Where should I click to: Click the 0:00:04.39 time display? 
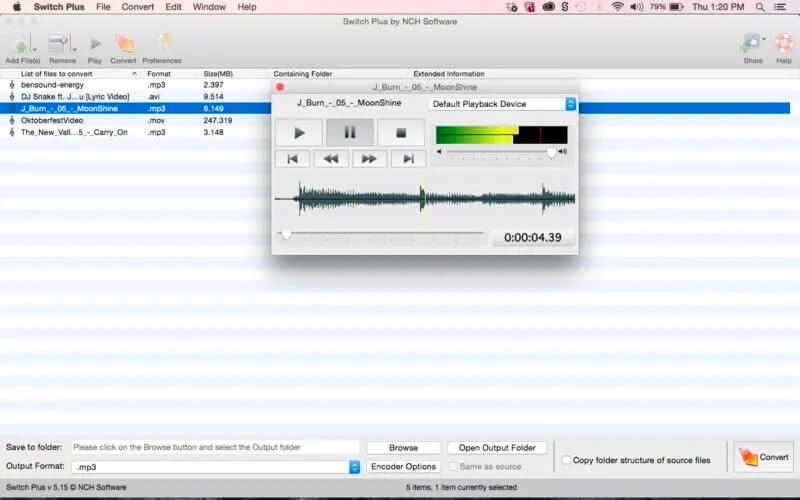[x=533, y=238]
